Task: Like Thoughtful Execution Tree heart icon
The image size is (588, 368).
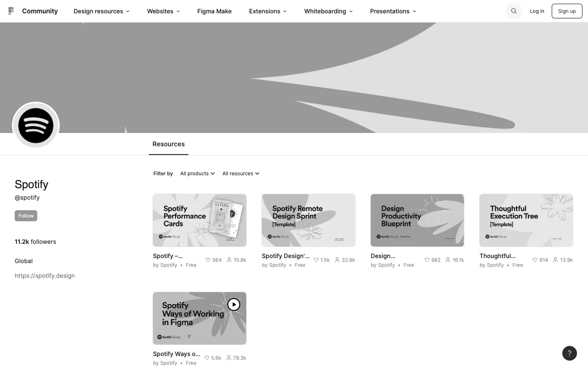Action: [535, 260]
